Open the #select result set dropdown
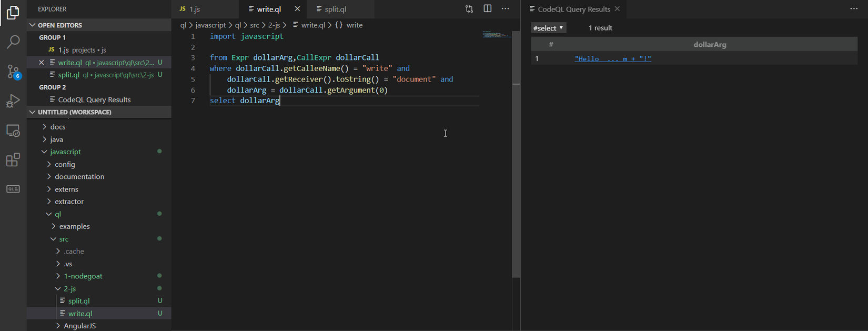 [548, 28]
